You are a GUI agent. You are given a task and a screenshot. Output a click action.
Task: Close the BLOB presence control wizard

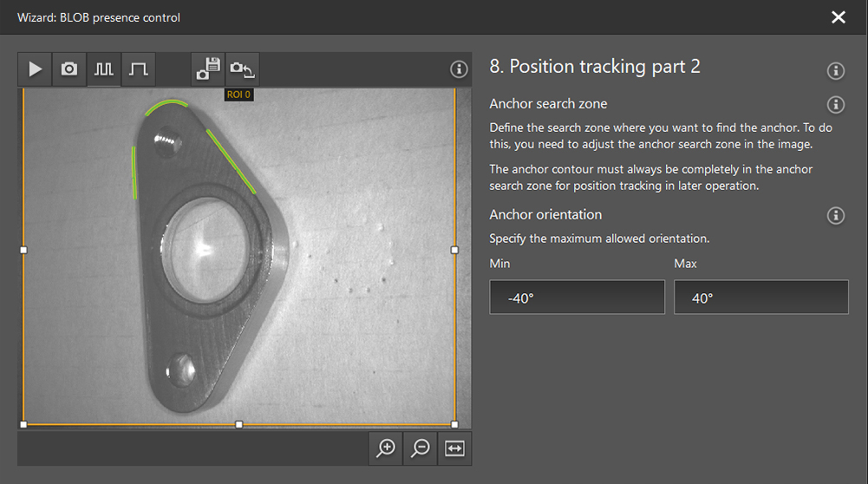tap(838, 17)
